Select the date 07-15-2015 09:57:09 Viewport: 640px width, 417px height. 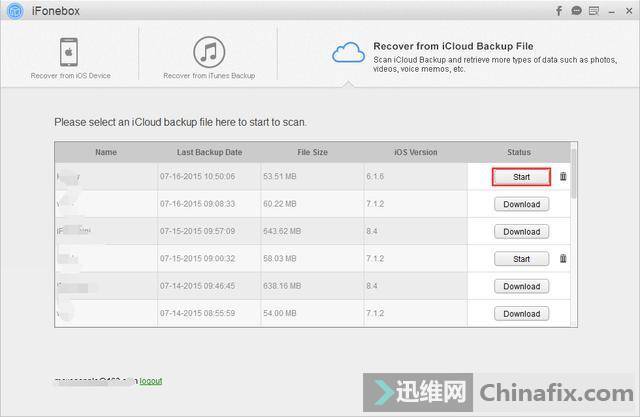(x=198, y=231)
